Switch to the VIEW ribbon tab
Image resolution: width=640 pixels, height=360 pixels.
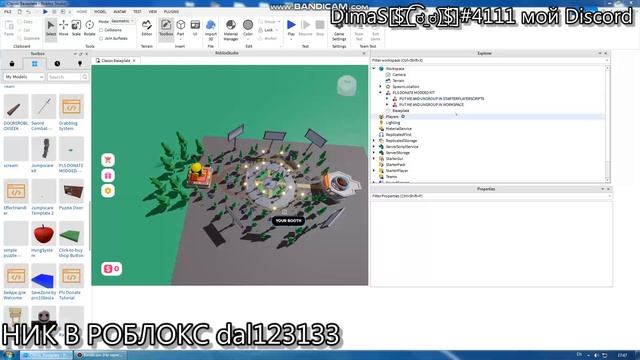pos(153,12)
